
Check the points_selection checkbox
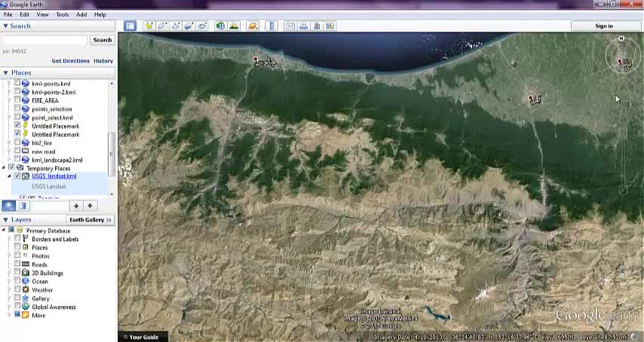(x=17, y=108)
